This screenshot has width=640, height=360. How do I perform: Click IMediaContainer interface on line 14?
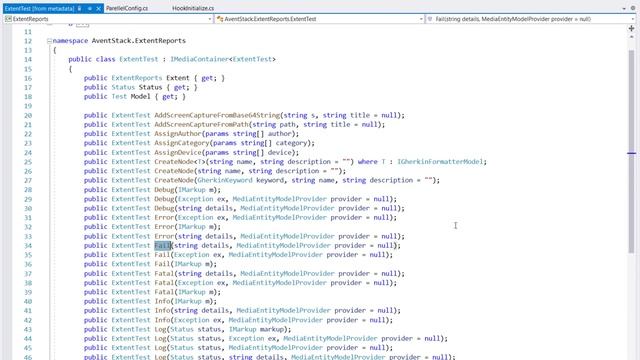[x=199, y=59]
